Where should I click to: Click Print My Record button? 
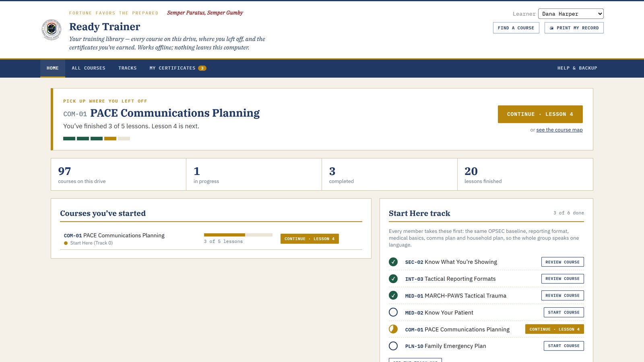click(574, 28)
